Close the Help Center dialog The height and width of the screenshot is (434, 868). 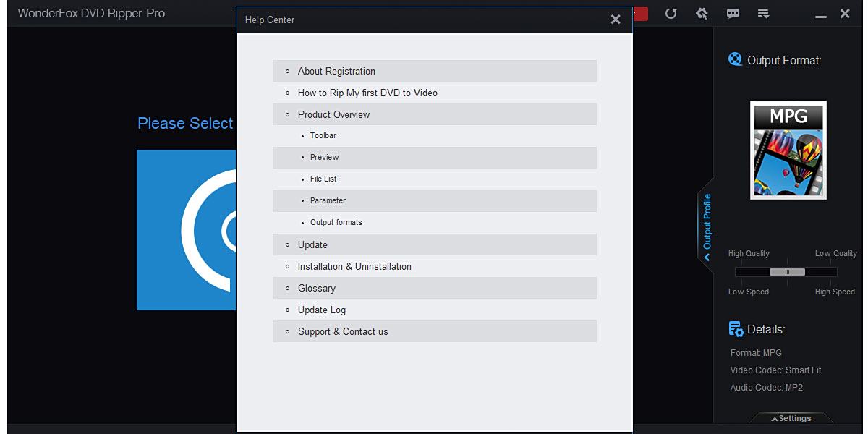pos(615,20)
